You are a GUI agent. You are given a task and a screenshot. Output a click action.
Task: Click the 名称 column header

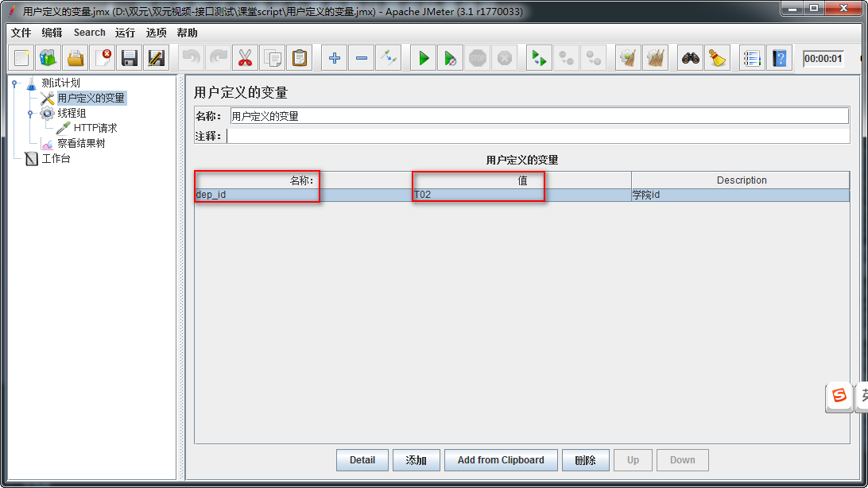[304, 180]
